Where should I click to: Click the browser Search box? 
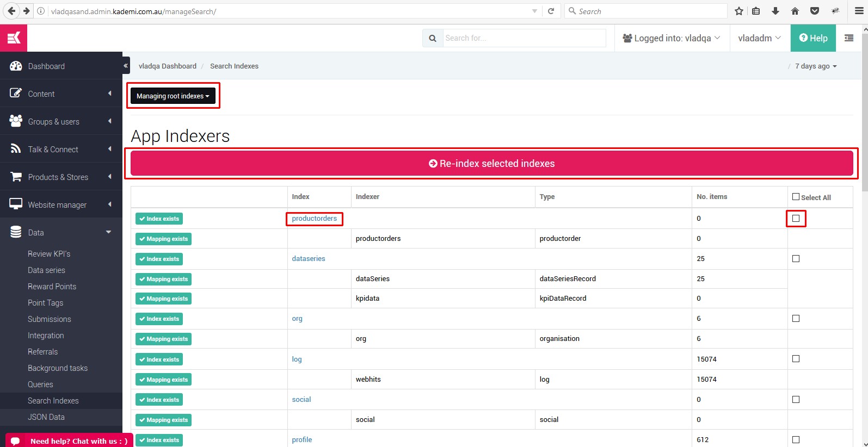[x=645, y=11]
